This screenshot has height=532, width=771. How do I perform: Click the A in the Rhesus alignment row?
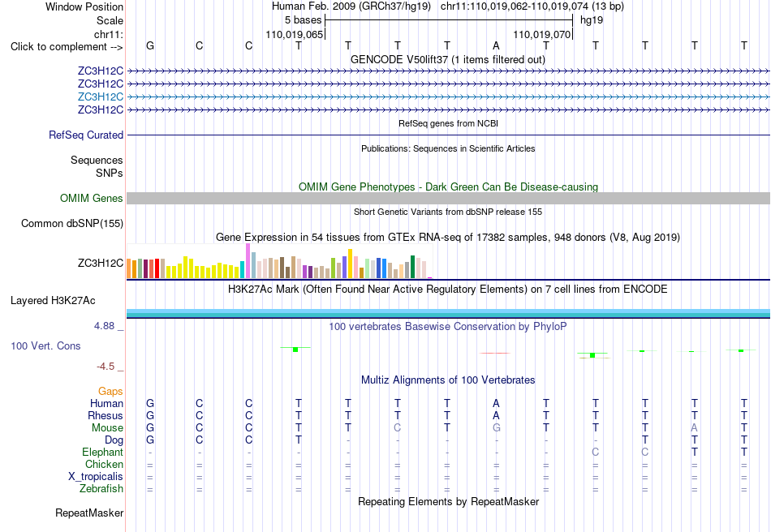point(496,415)
